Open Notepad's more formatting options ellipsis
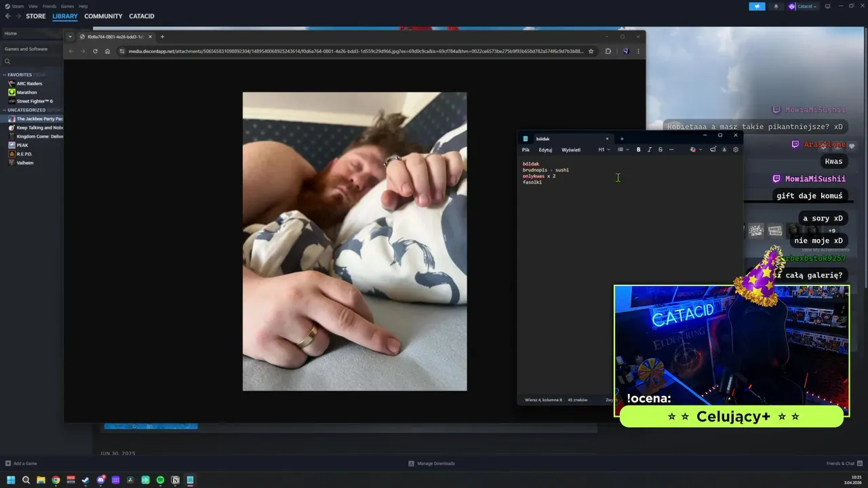 point(671,150)
